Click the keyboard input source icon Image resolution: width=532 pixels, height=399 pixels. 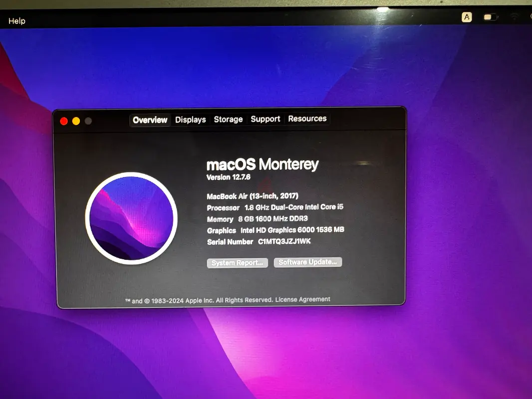coord(467,17)
